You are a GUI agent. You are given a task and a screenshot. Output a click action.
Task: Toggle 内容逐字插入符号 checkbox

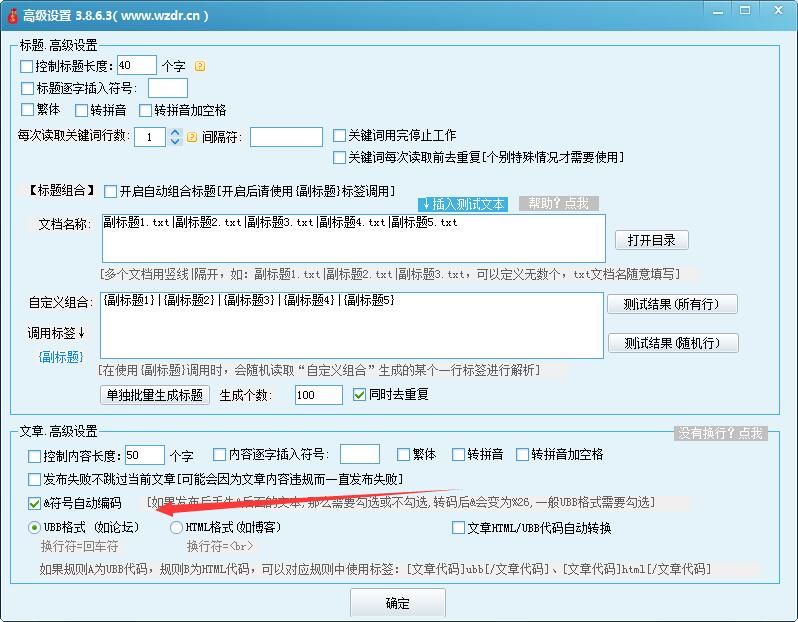[x=219, y=454]
